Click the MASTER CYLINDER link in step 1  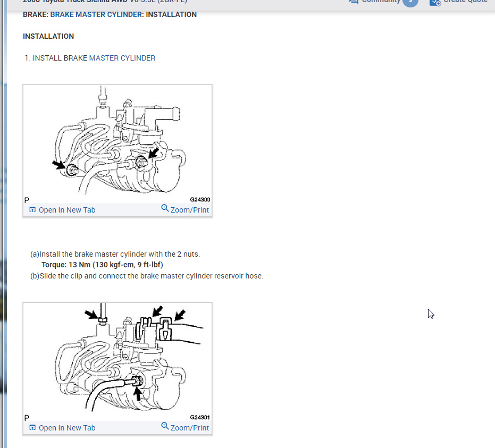pos(122,58)
